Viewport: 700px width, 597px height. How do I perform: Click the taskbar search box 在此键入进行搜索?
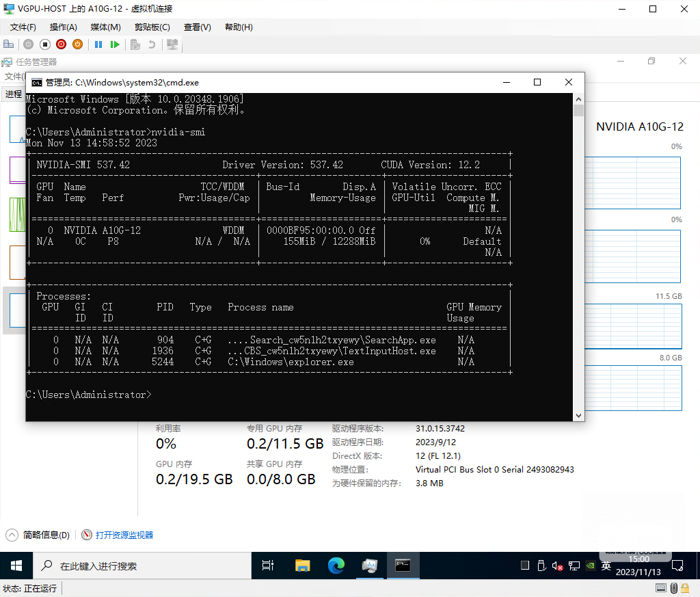142,566
